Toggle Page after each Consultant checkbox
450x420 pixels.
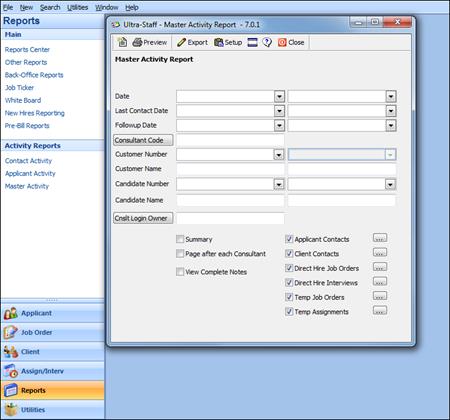click(180, 254)
